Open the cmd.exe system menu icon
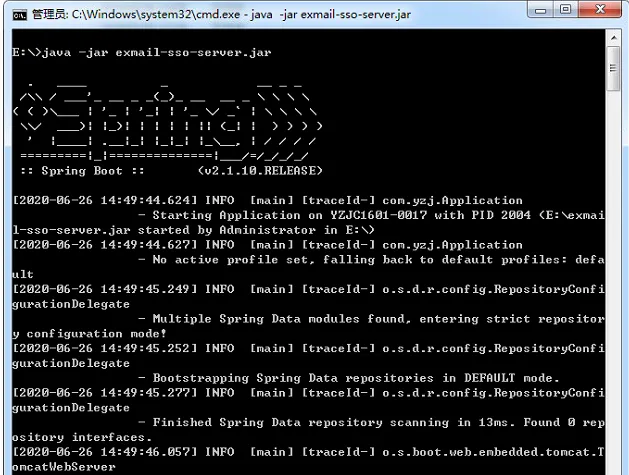629x475 pixels. tap(19, 15)
